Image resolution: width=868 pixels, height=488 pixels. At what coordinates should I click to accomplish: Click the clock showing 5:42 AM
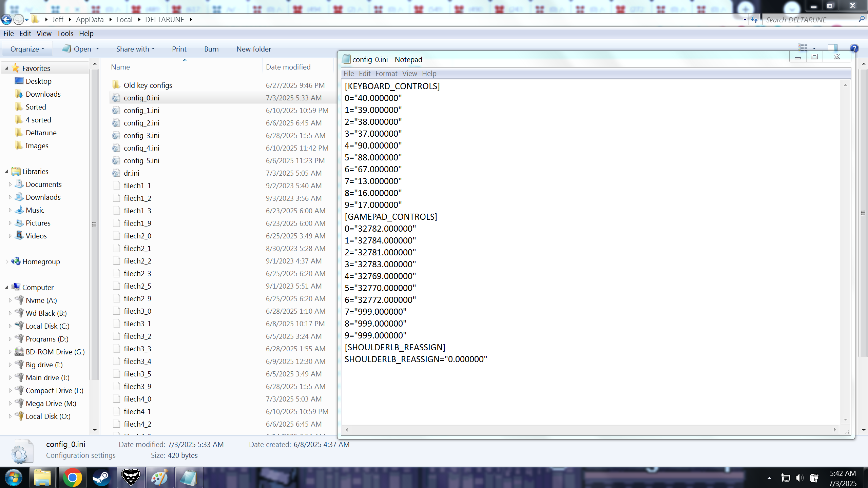tap(843, 473)
